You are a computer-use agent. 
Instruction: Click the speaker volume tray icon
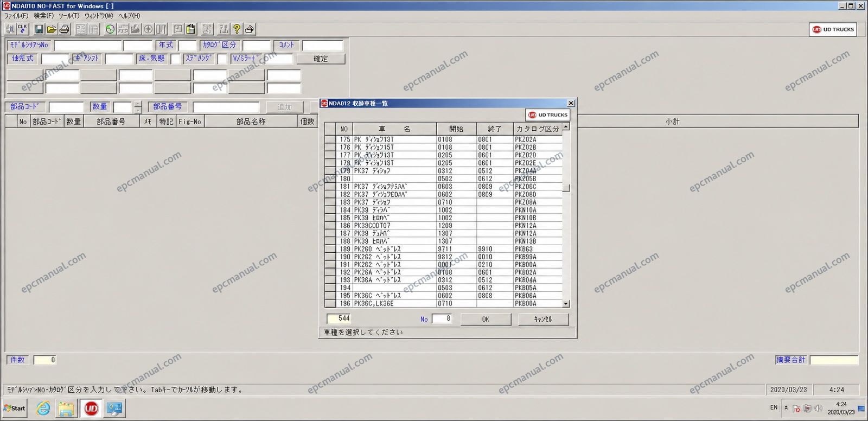tap(819, 408)
